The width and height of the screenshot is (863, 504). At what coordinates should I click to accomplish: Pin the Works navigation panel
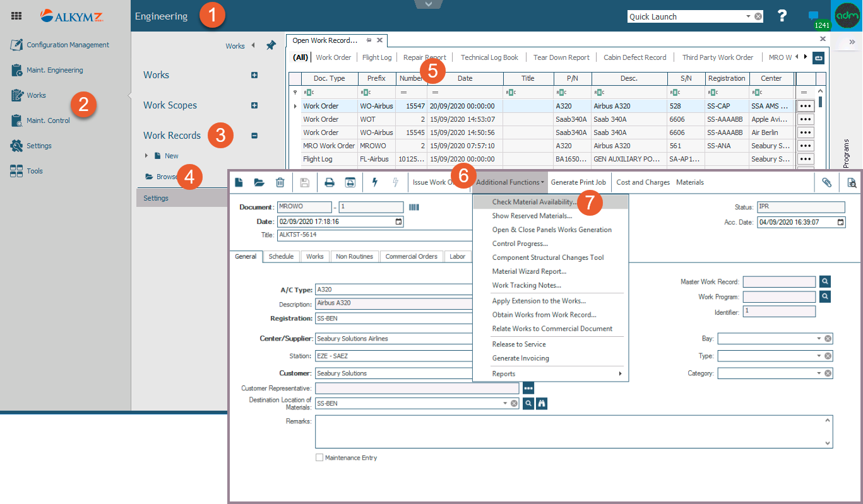click(271, 45)
